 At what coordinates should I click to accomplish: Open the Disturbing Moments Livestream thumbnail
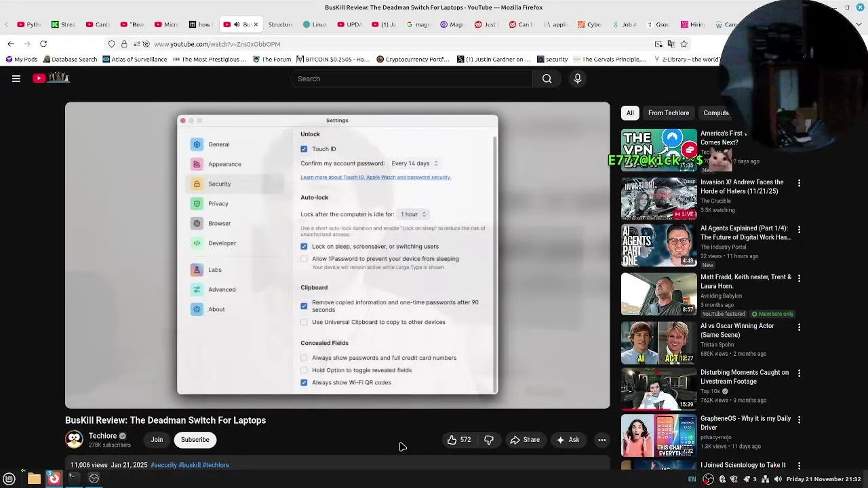click(658, 388)
